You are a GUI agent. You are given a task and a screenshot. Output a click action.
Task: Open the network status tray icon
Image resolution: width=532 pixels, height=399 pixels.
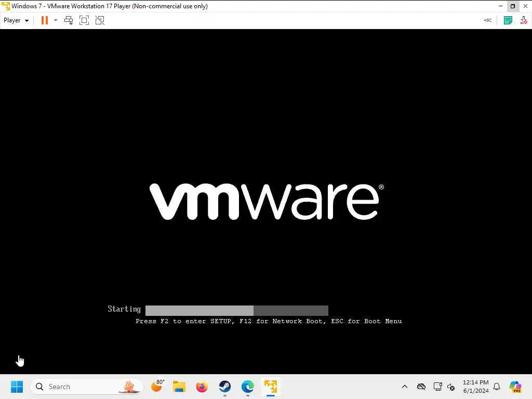click(437, 387)
